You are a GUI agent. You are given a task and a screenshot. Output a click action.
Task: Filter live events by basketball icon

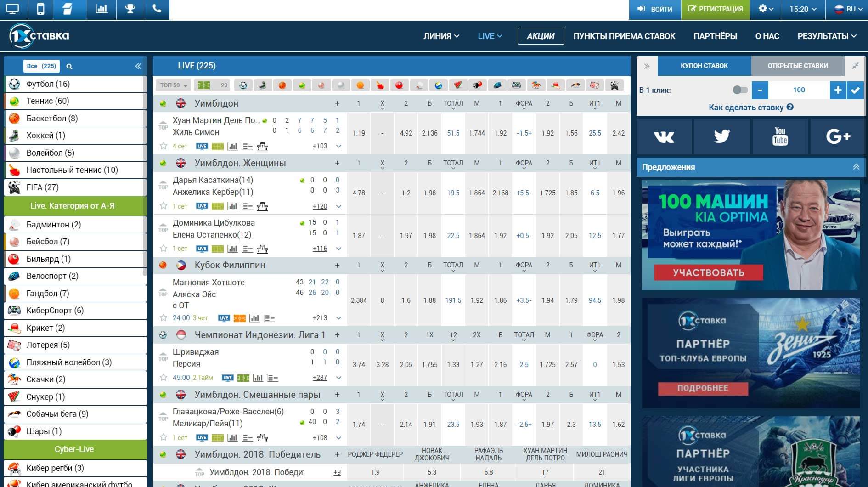click(x=282, y=85)
